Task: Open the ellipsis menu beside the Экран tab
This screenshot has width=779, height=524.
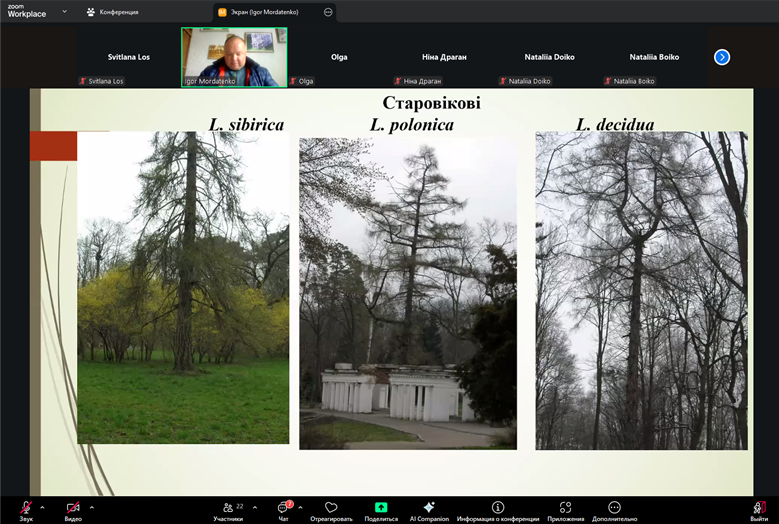Action: coord(328,12)
